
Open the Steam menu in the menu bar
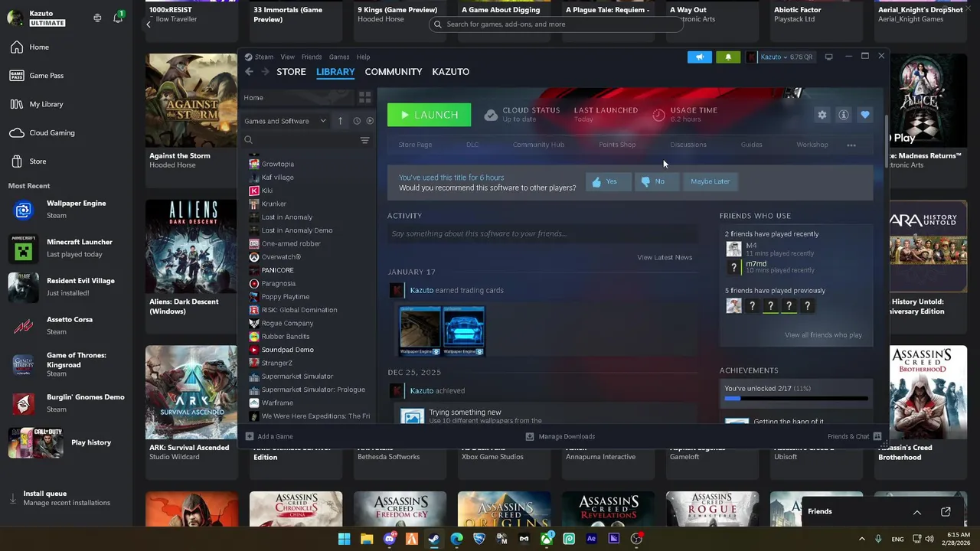(264, 57)
